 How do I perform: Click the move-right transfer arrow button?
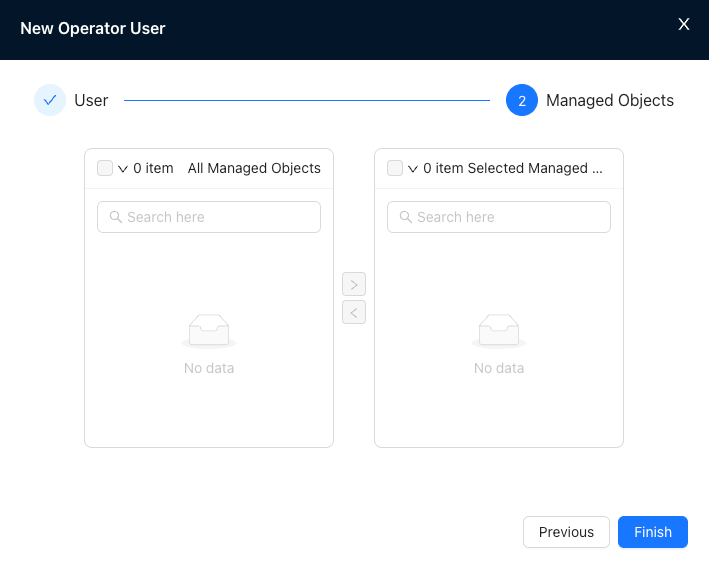[x=354, y=284]
